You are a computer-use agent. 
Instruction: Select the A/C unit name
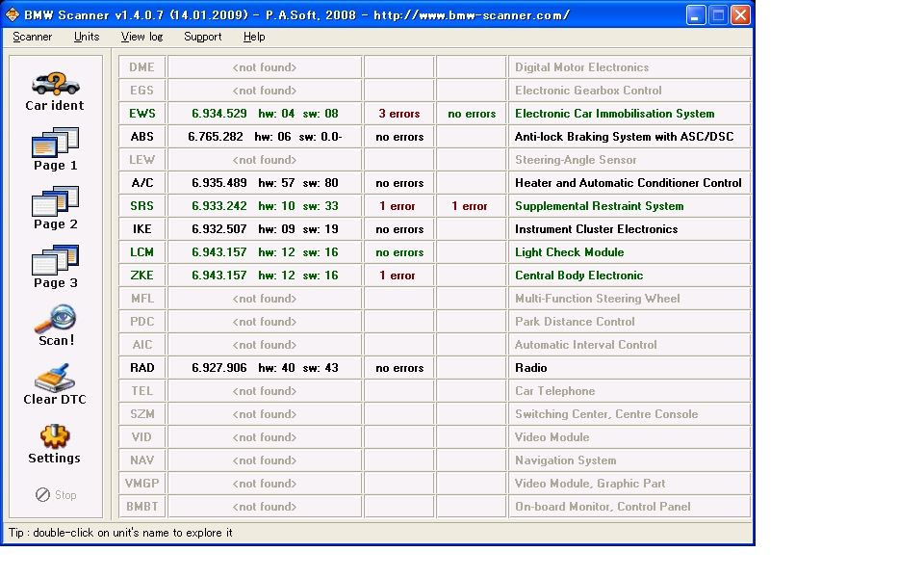[x=142, y=183]
